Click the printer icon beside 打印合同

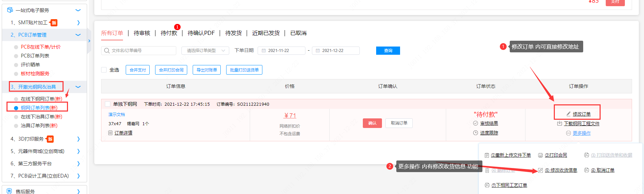pos(540,155)
